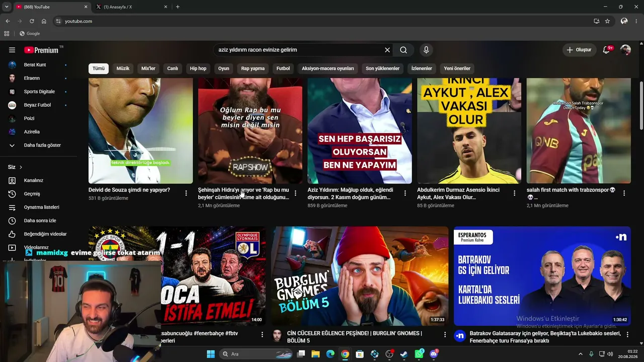
Task: Open Discord from the taskbar
Action: (x=434, y=354)
